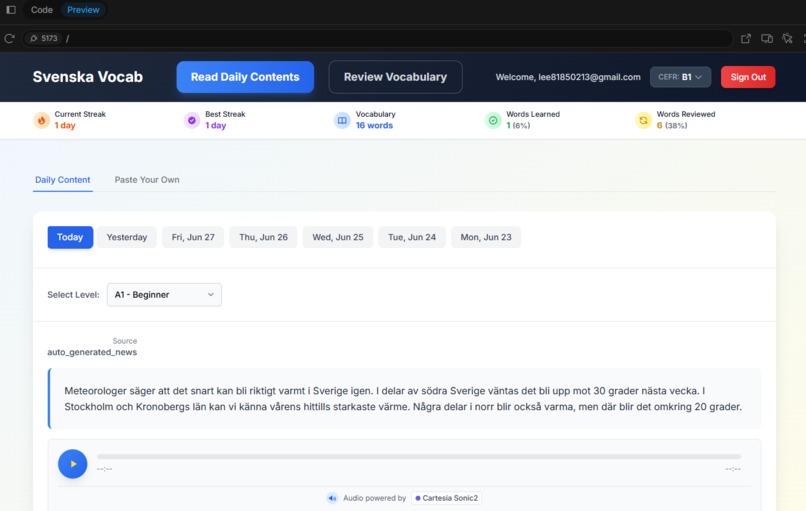Viewport: 806px width, 511px height.
Task: Click the Cartesia Sonic2 badge
Action: click(447, 498)
